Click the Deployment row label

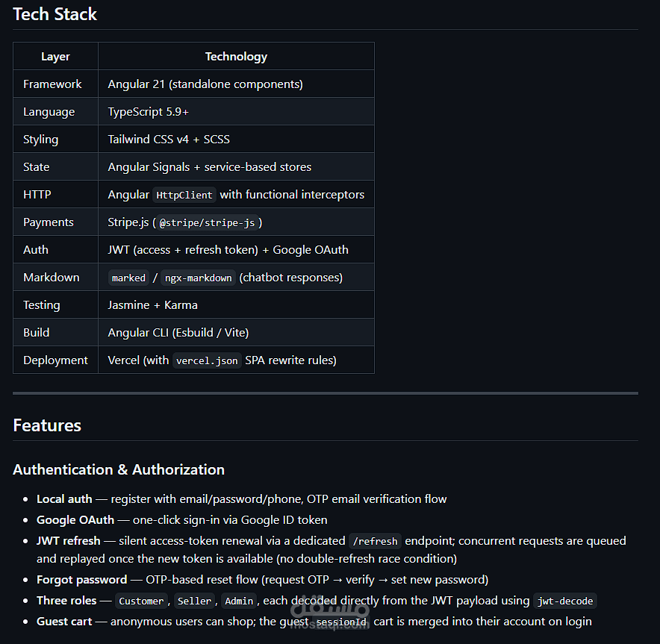click(55, 360)
